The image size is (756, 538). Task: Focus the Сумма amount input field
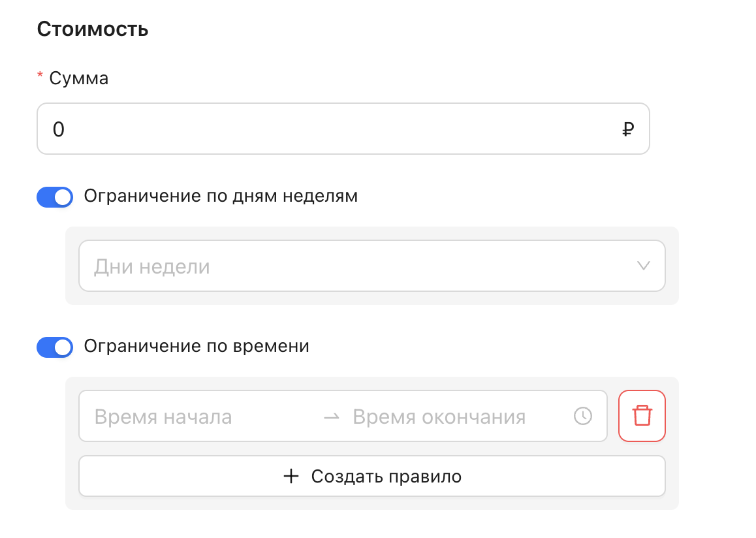(326, 129)
